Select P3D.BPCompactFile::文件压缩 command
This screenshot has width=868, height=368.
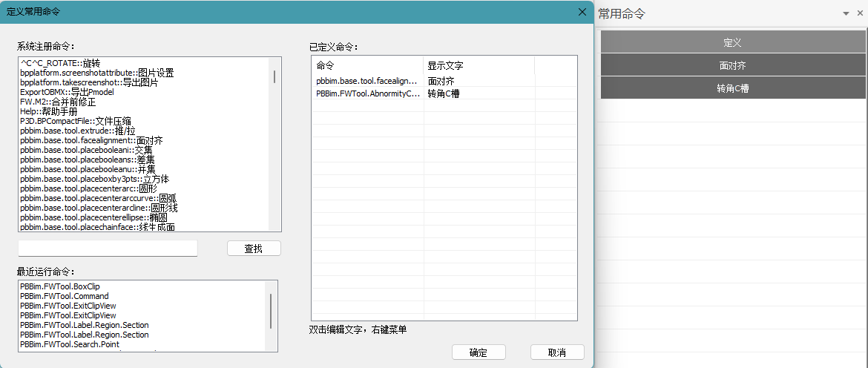click(75, 121)
